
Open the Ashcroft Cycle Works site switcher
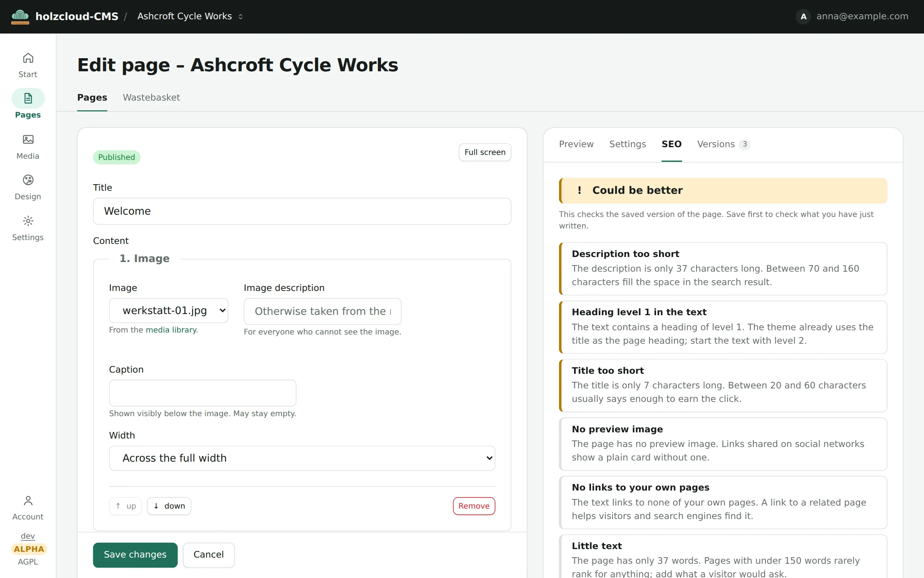click(190, 16)
